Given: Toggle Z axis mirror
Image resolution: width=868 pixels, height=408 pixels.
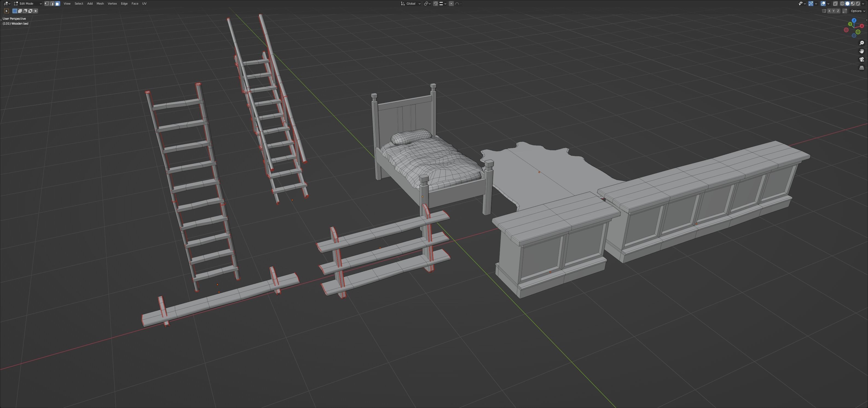Looking at the screenshot, I should click(x=838, y=11).
